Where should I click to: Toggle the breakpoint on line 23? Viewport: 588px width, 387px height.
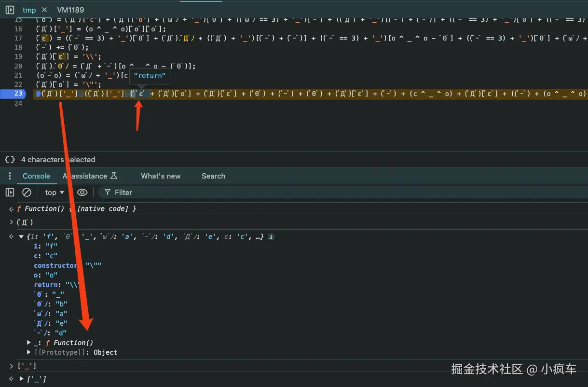click(x=18, y=93)
